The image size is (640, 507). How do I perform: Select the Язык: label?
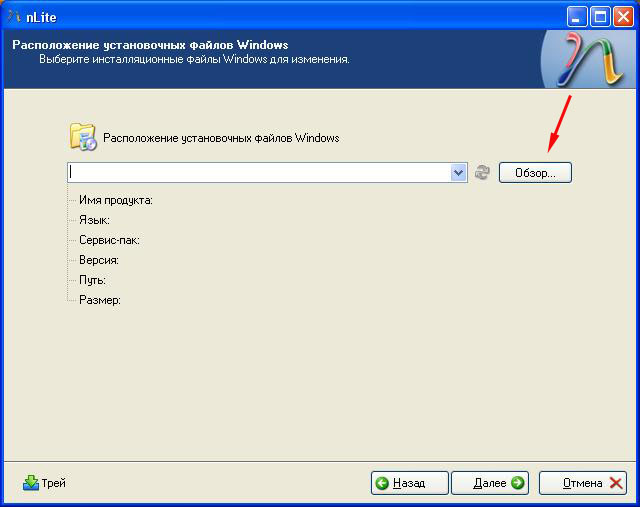94,220
